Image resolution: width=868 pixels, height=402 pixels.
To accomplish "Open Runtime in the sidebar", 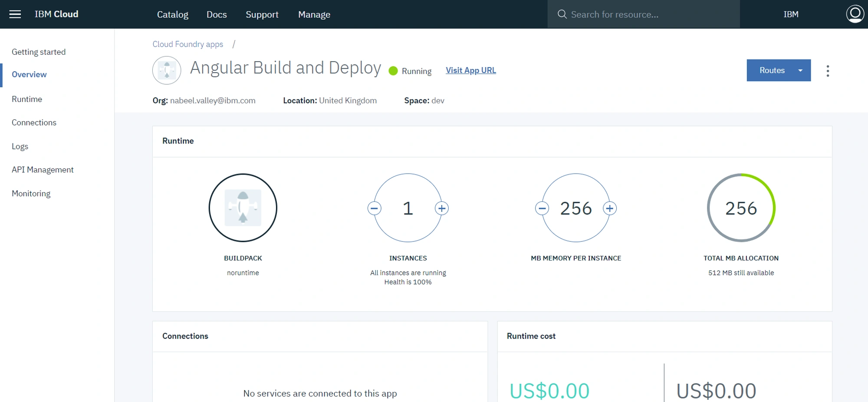I will [x=27, y=99].
